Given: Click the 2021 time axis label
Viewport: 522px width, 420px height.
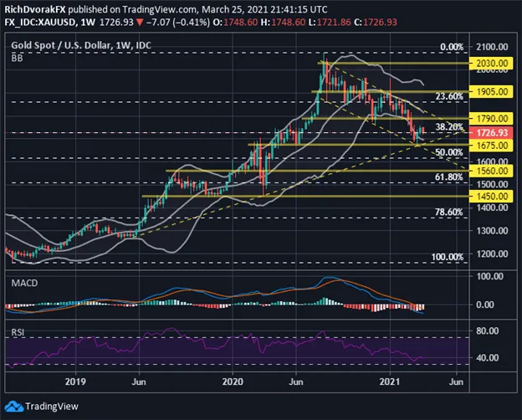Looking at the screenshot, I should point(390,382).
